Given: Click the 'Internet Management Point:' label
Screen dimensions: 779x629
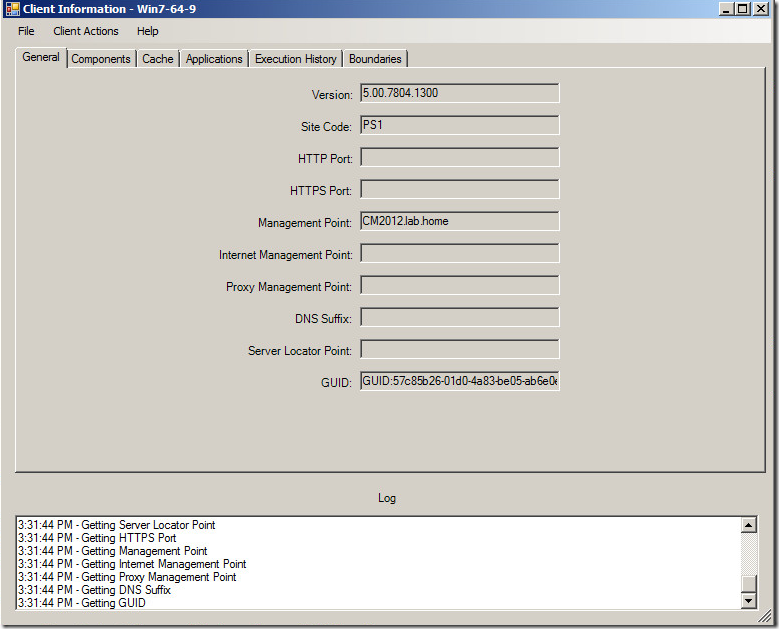Looking at the screenshot, I should pyautogui.click(x=286, y=255).
